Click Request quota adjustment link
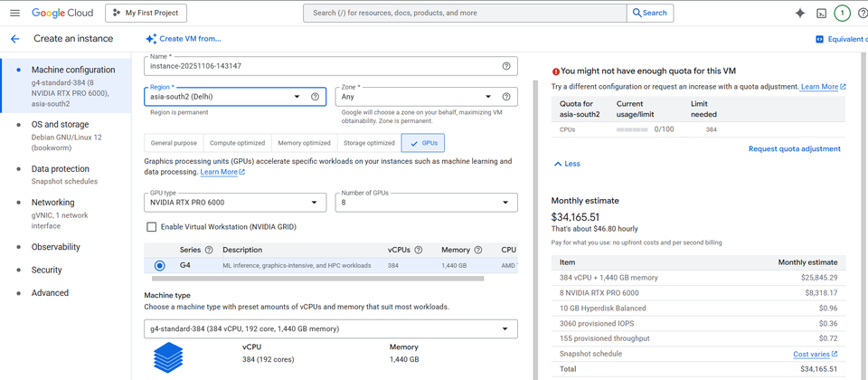Viewport: 868px width, 380px height. coord(794,148)
